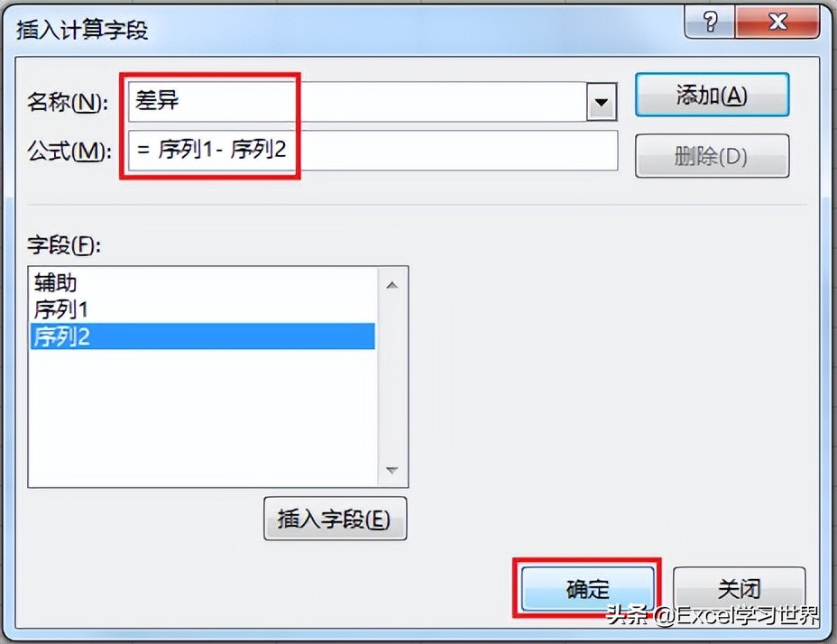Click the 公式(M) label
The width and height of the screenshot is (837, 644).
(69, 152)
